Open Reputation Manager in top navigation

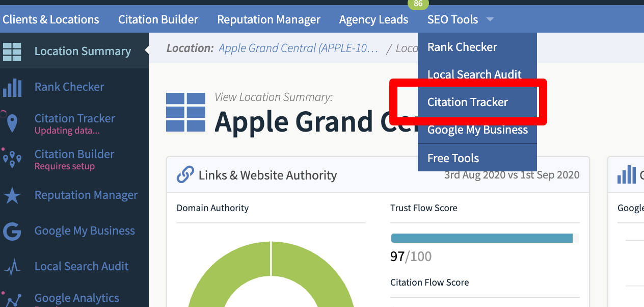point(269,20)
